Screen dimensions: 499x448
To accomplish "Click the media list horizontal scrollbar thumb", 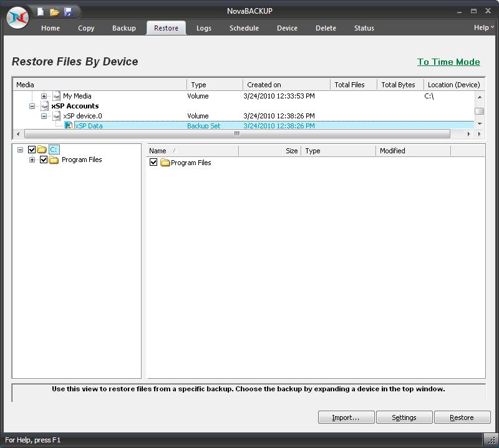I will [x=237, y=134].
